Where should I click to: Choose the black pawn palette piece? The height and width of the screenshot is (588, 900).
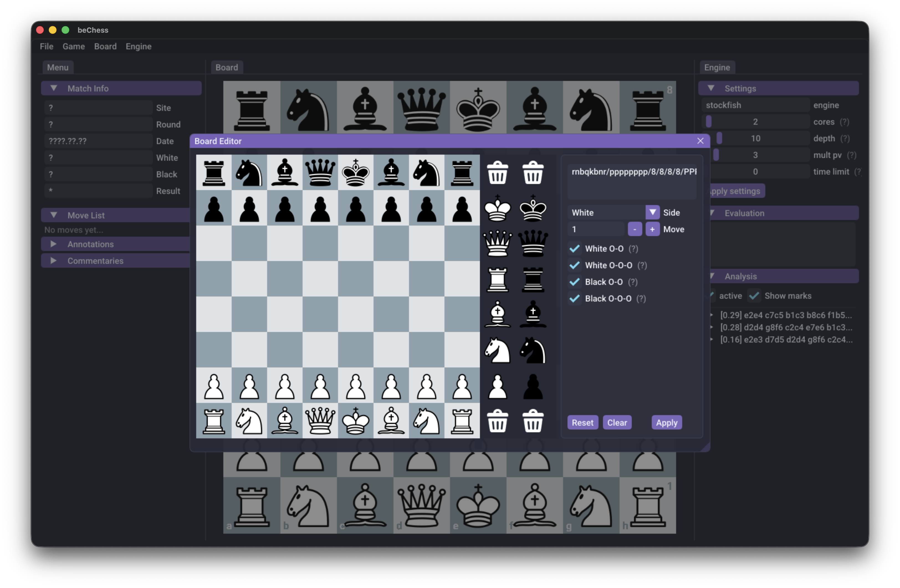click(533, 387)
